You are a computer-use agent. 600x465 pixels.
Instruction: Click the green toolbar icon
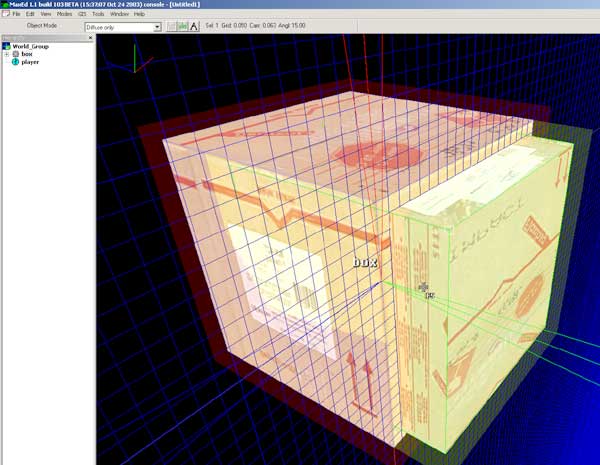(x=183, y=26)
